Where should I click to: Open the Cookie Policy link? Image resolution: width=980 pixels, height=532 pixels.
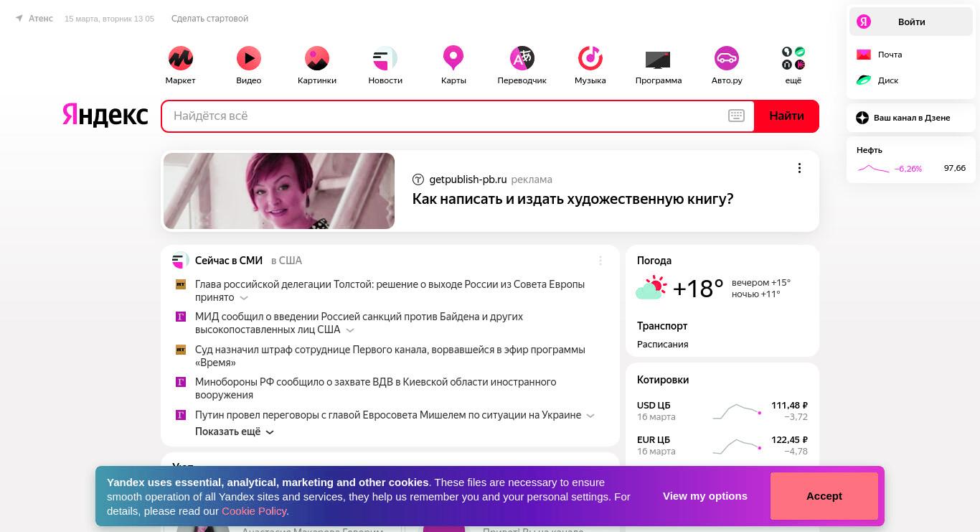click(254, 511)
